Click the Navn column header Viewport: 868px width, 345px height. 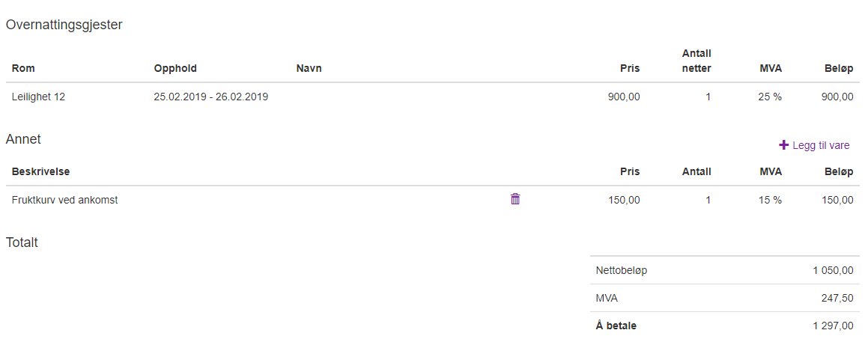[309, 68]
